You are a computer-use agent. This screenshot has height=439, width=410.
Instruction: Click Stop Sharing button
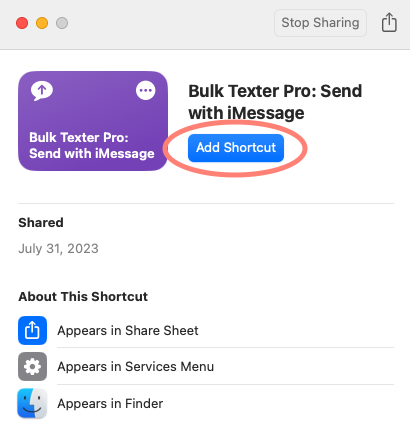320,23
